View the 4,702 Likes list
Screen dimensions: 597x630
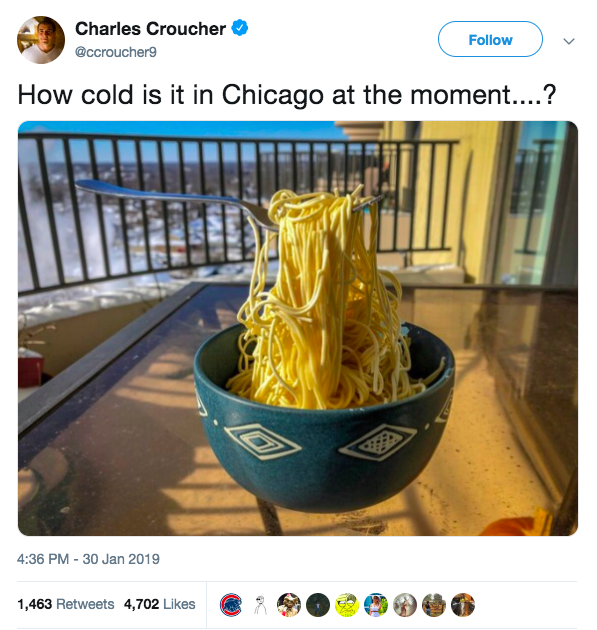(159, 604)
